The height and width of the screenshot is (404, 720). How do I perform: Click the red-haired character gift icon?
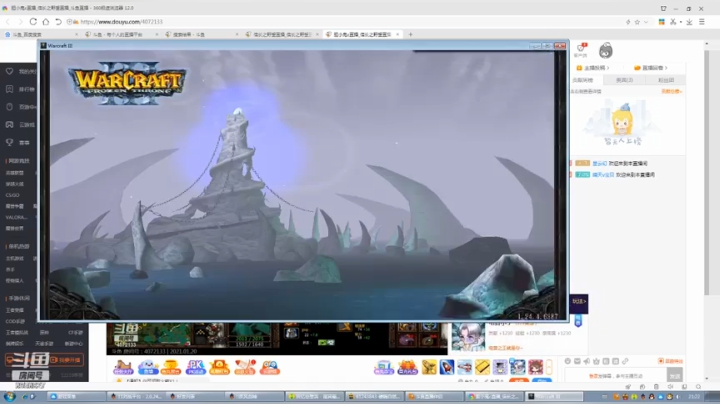click(x=535, y=367)
